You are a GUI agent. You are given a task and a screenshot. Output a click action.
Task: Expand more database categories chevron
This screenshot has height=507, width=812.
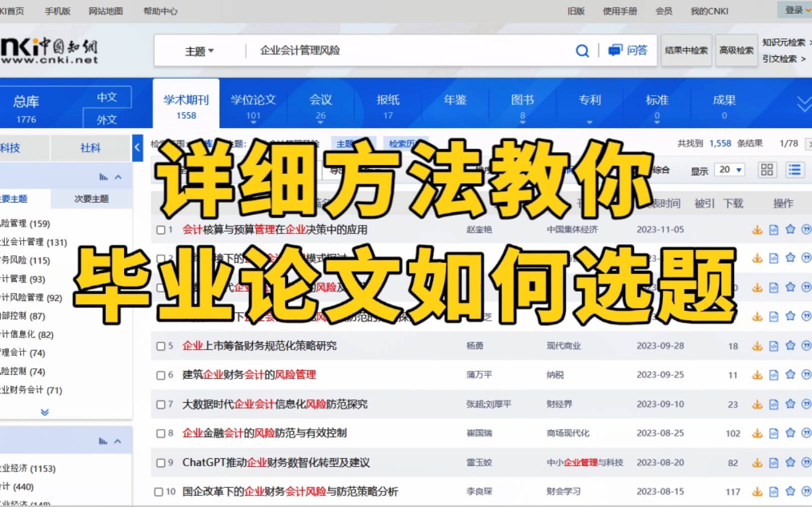tap(803, 104)
